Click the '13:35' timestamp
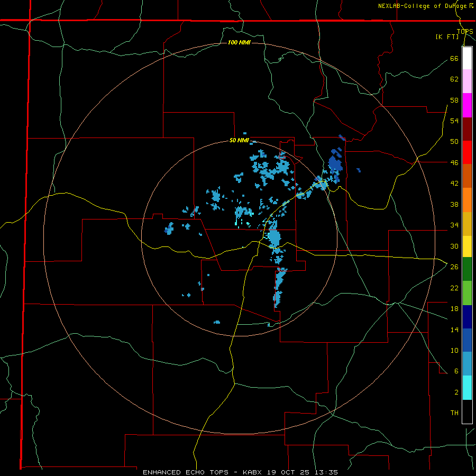Screen dimensions: 476x476 point(326,472)
